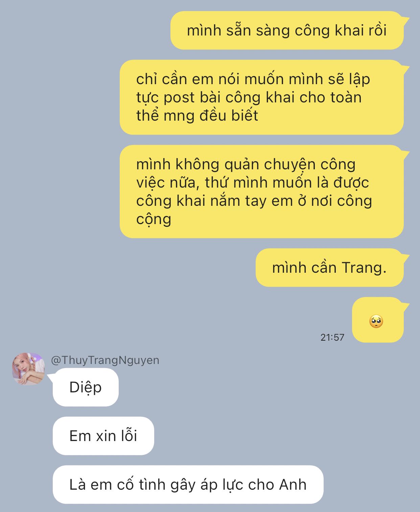Click the word 'Anh' in the last white message
420x512 pixels.
point(293,485)
